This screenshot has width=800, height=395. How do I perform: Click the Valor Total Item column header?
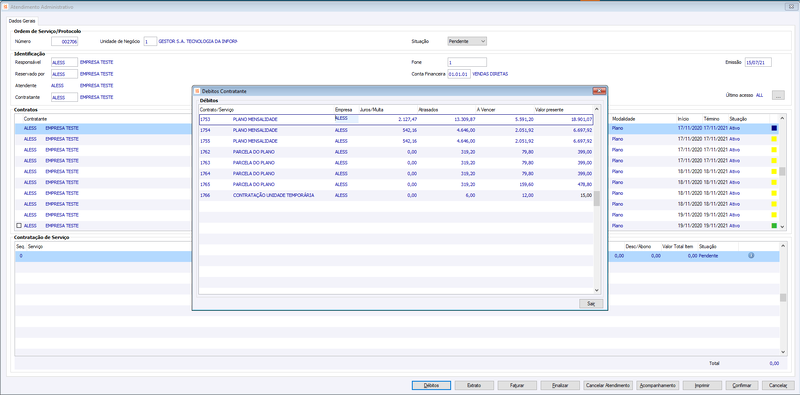click(678, 246)
